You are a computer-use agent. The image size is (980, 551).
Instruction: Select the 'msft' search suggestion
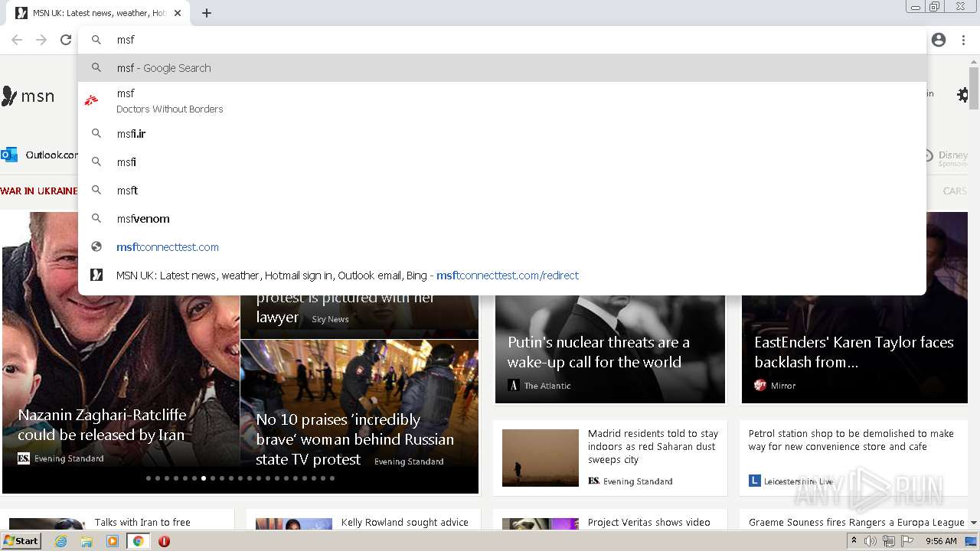point(501,191)
